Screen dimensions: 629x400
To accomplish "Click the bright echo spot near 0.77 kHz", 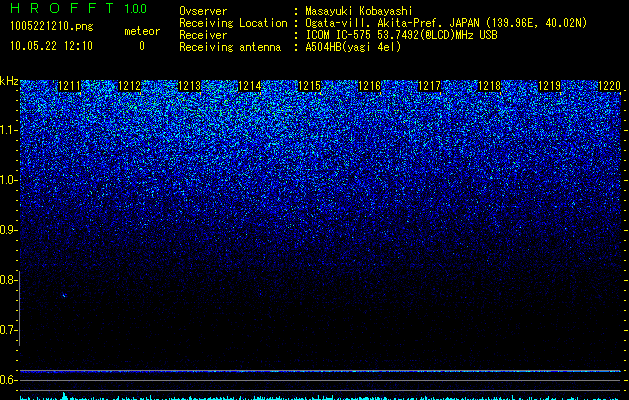I will (64, 296).
